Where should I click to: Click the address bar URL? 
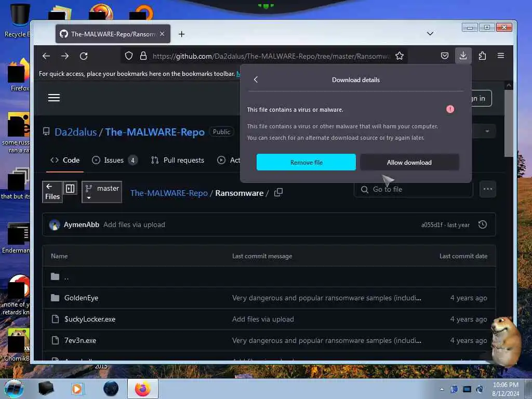pos(271,56)
